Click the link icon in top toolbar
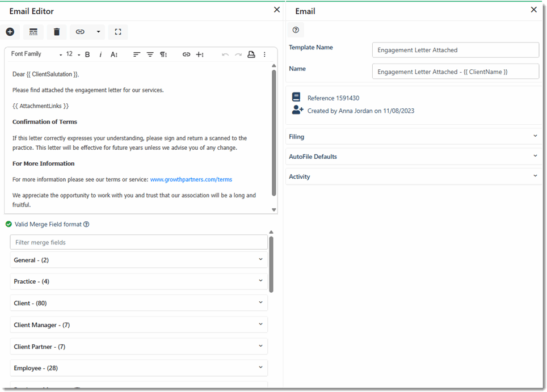547x392 pixels. click(80, 32)
